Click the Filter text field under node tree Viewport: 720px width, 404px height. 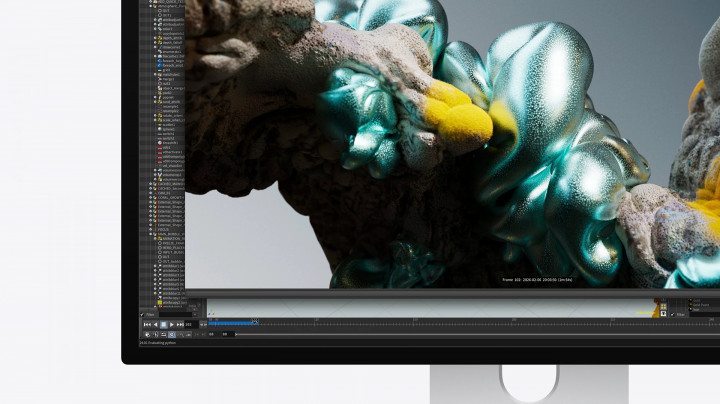click(x=175, y=314)
